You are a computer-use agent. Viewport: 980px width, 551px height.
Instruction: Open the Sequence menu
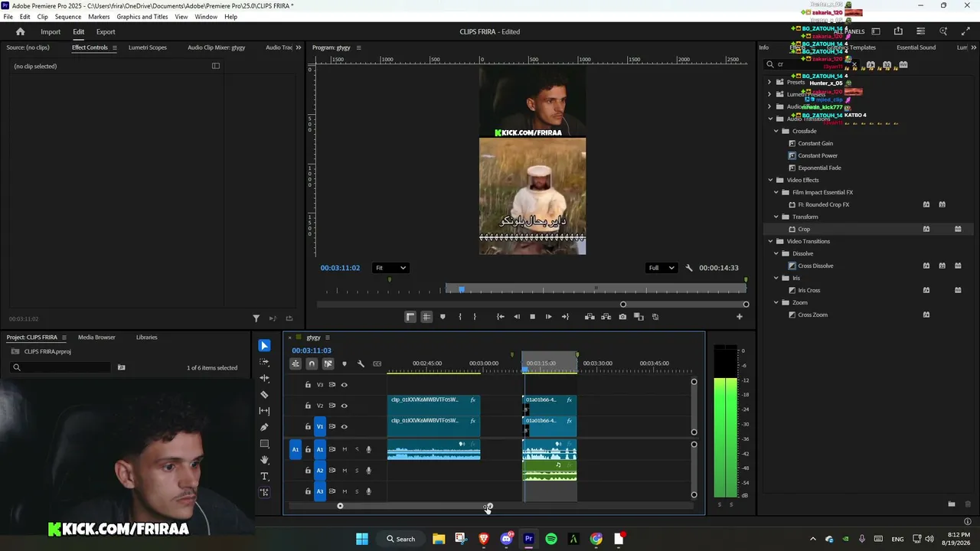coord(68,17)
